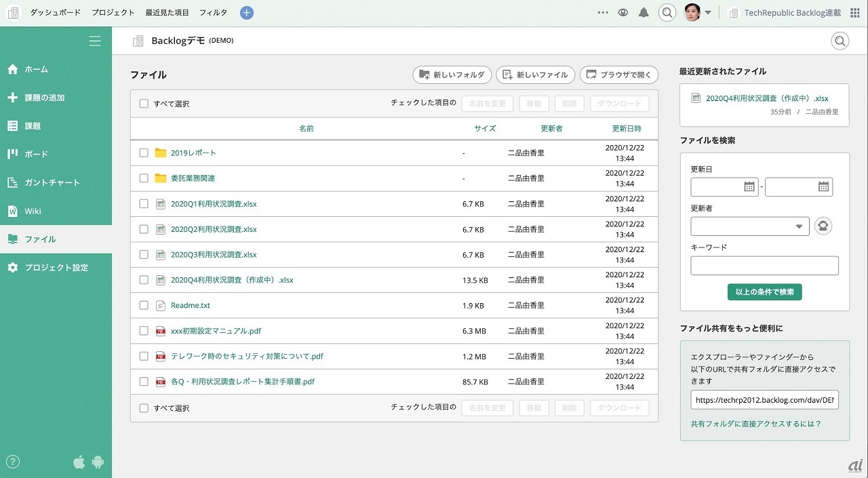Open the start date calendar picker

(x=749, y=186)
